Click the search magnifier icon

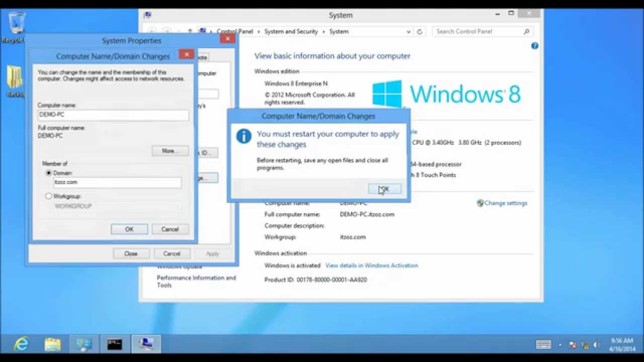[526, 32]
